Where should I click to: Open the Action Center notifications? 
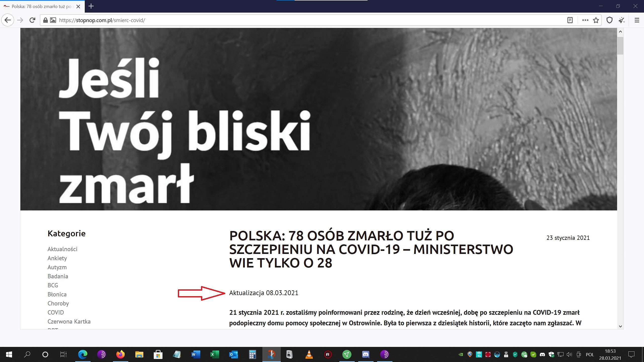[x=631, y=354]
